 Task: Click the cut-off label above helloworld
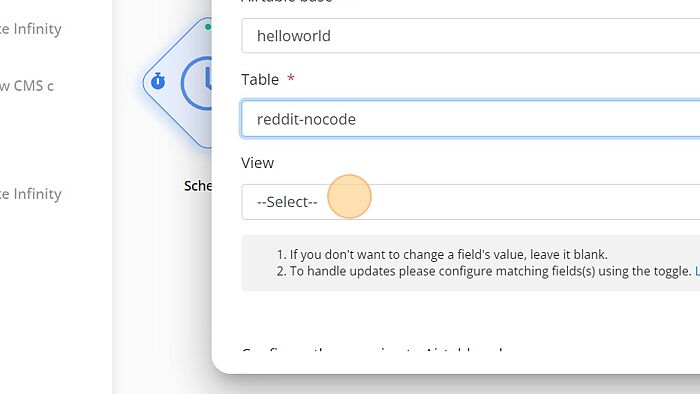[287, 1]
